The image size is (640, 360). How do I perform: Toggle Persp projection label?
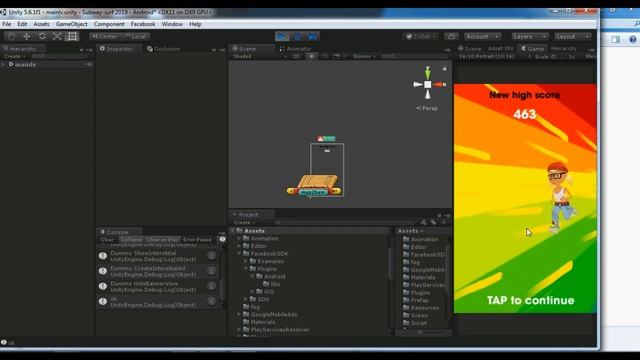click(x=427, y=108)
